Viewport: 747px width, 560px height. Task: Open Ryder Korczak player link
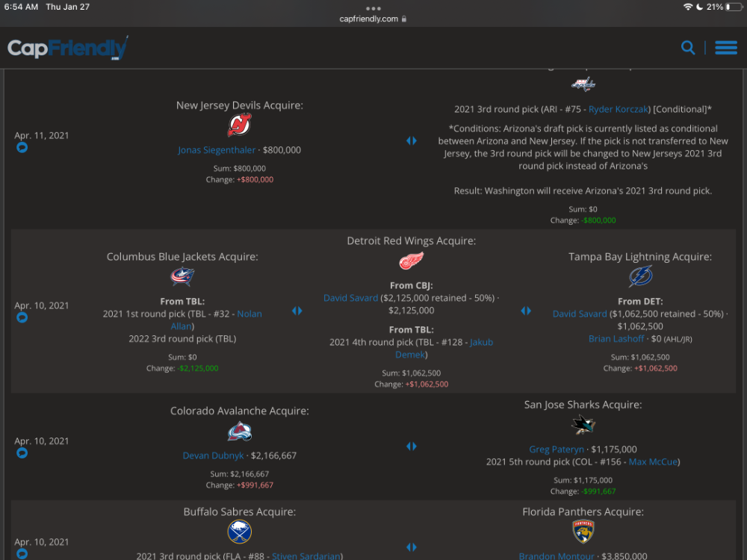pos(618,109)
